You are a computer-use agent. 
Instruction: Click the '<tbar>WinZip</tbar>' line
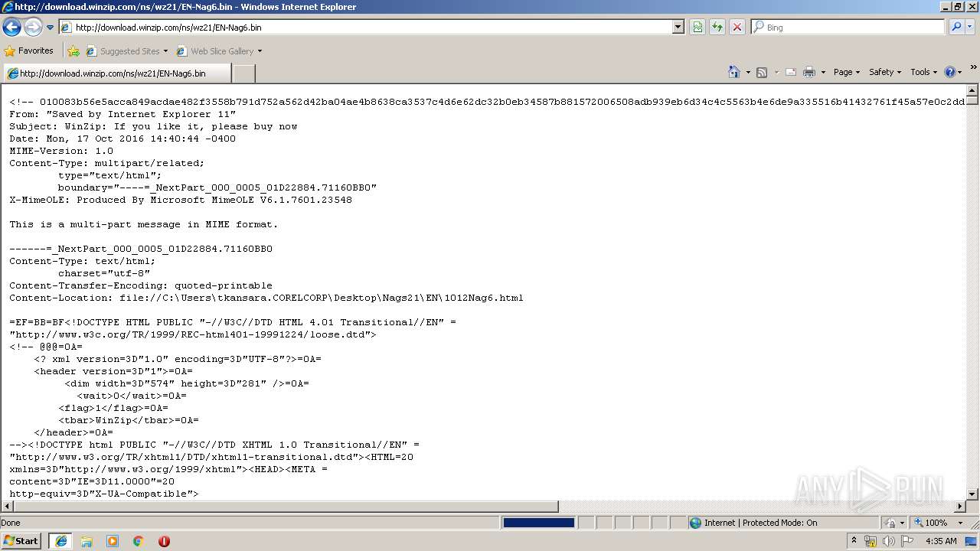tap(129, 420)
